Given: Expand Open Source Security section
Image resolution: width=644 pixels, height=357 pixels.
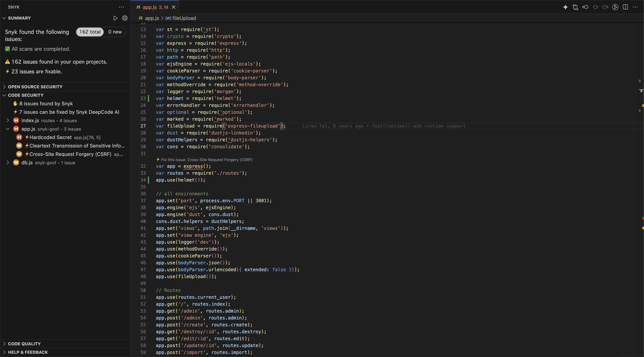Looking at the screenshot, I should tap(35, 87).
